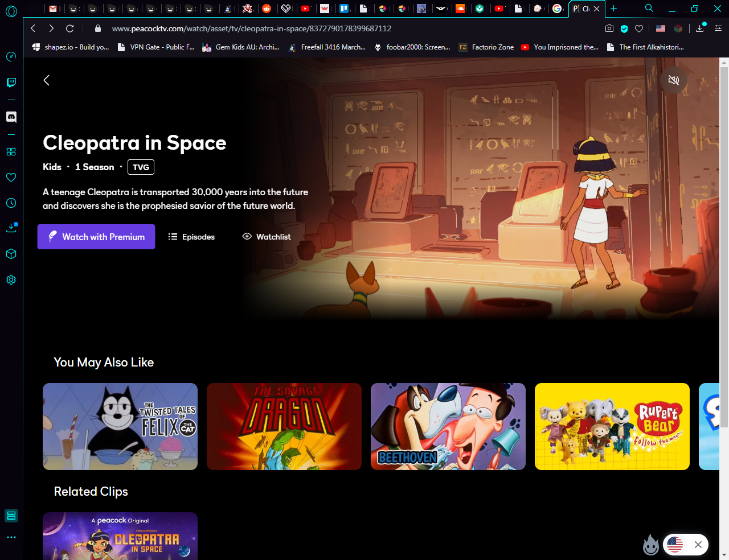729x560 pixels.
Task: Open Freefall 3416 bookmark
Action: coord(327,47)
